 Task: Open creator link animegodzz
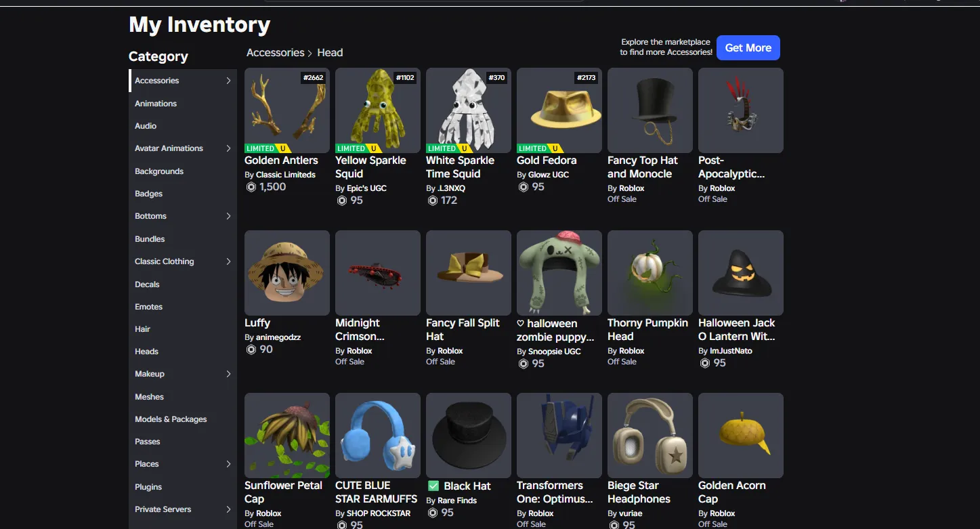(x=278, y=337)
